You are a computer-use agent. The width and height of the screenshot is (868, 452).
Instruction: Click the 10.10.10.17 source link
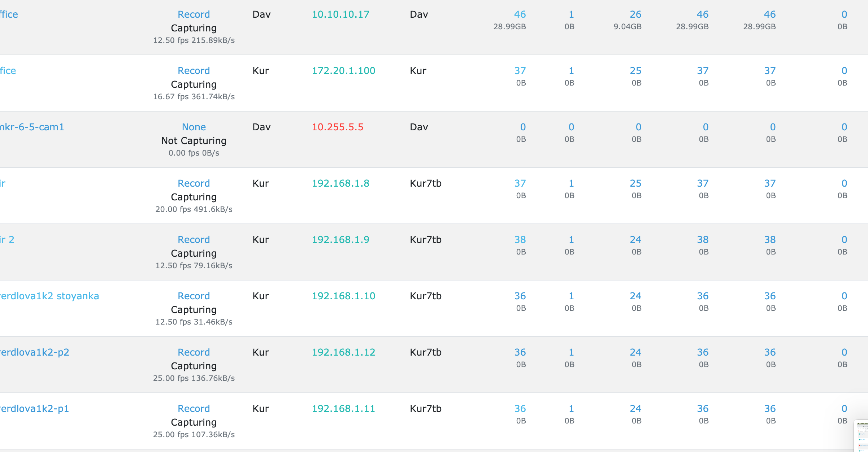pos(340,14)
